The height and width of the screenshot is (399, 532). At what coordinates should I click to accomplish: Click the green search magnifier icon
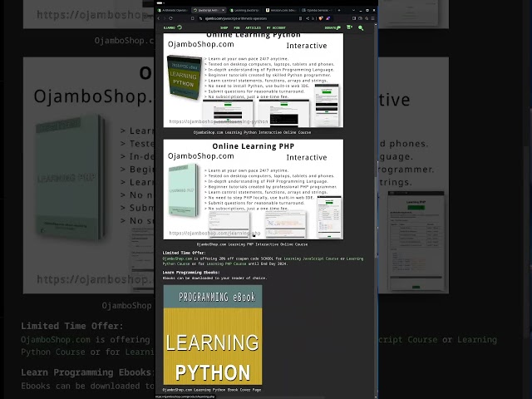pos(361,27)
